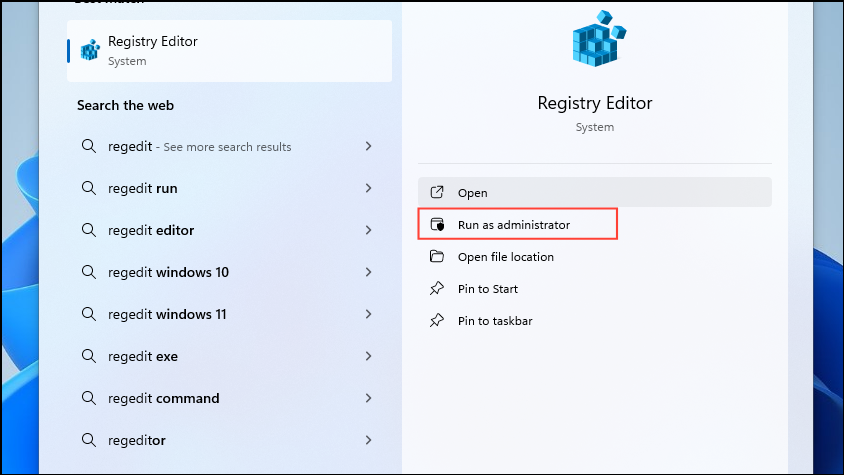
Task: Click the small Registry Editor cube icon
Action: point(90,50)
